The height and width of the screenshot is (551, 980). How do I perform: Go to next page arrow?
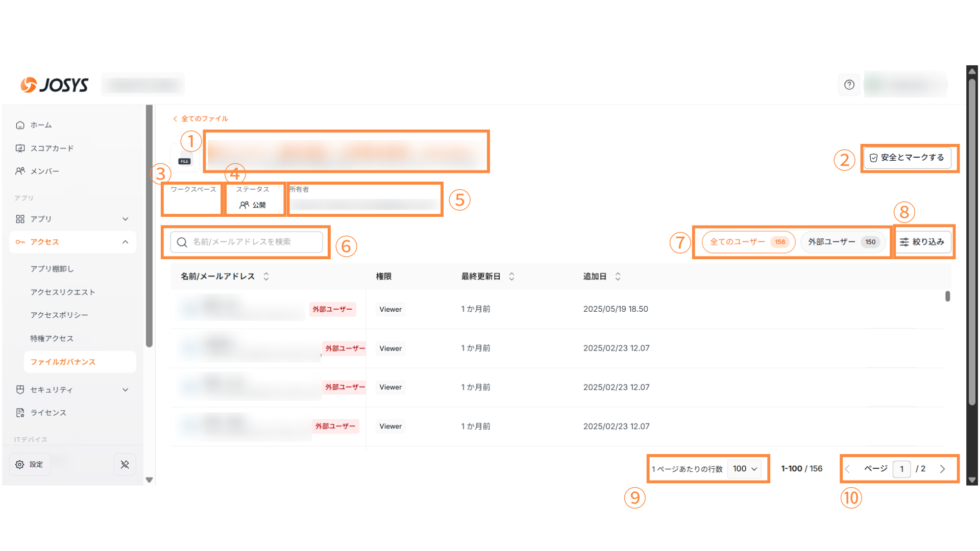pyautogui.click(x=942, y=469)
